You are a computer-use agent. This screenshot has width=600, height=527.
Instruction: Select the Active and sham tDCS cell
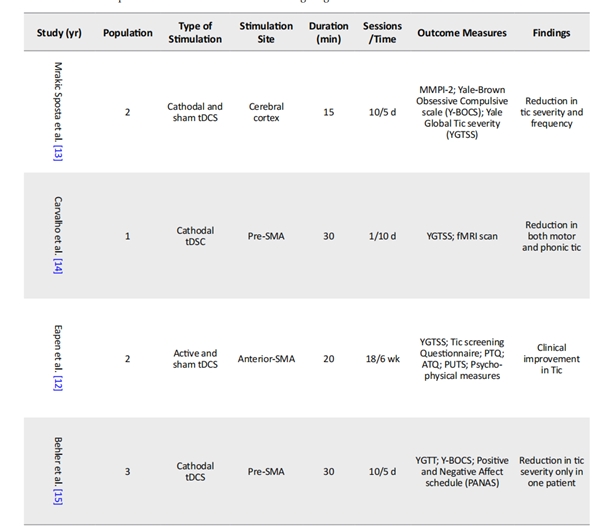pos(196,359)
